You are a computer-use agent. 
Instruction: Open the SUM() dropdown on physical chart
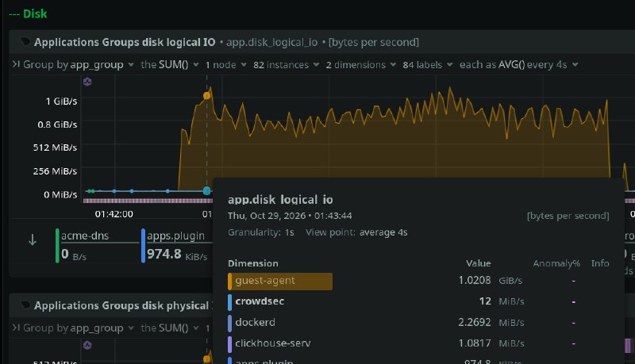[170, 328]
